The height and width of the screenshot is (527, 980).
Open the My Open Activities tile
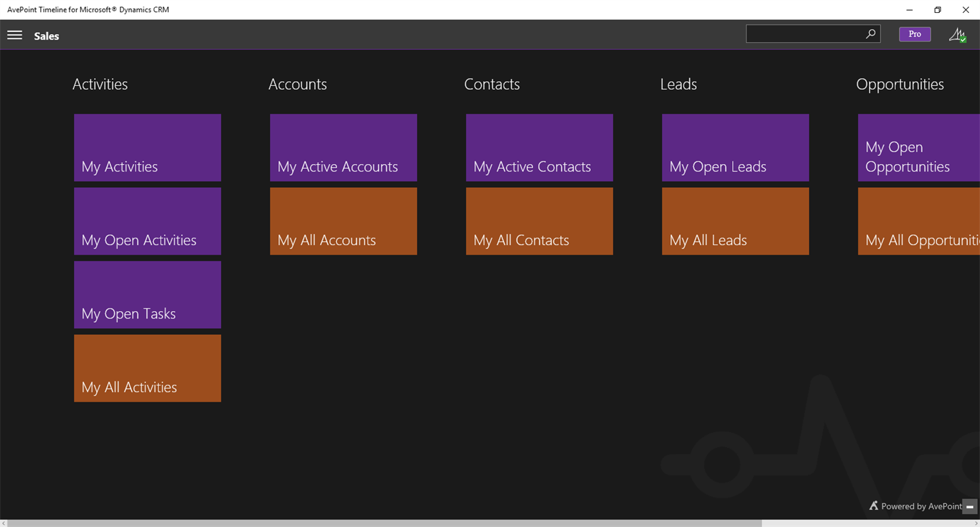(x=147, y=221)
